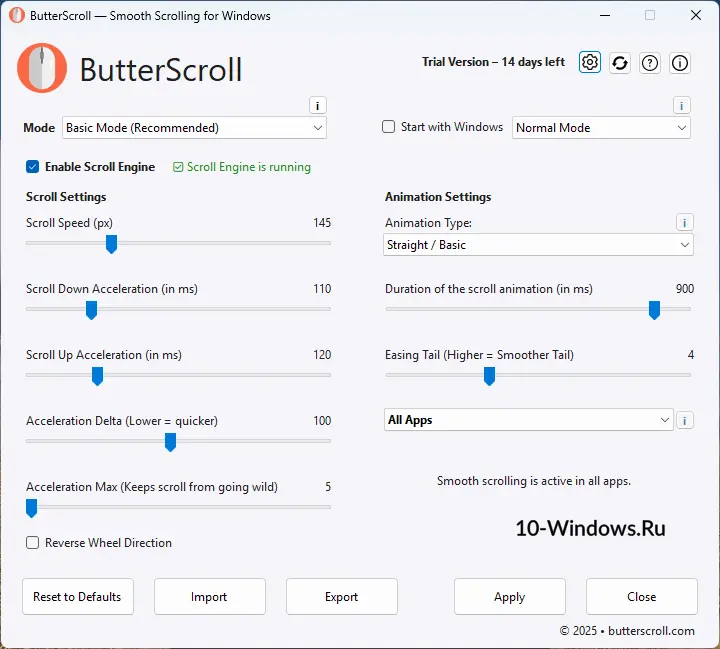Image resolution: width=720 pixels, height=649 pixels.
Task: Click the info icon beside All Apps dropdown
Action: coord(685,420)
